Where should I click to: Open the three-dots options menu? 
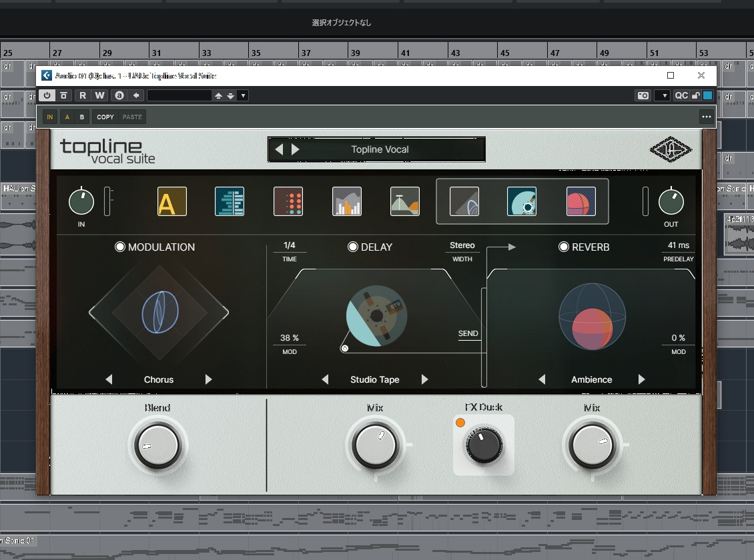(x=707, y=117)
